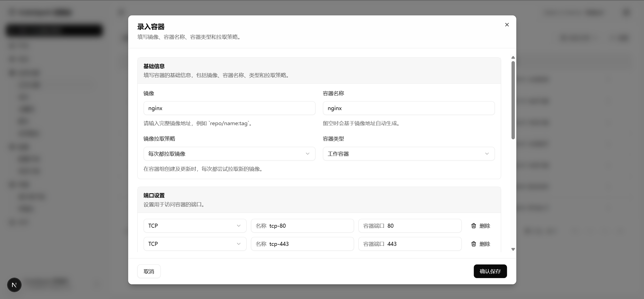644x299 pixels.
Task: Click the 端口设置 section header
Action: [x=154, y=195]
